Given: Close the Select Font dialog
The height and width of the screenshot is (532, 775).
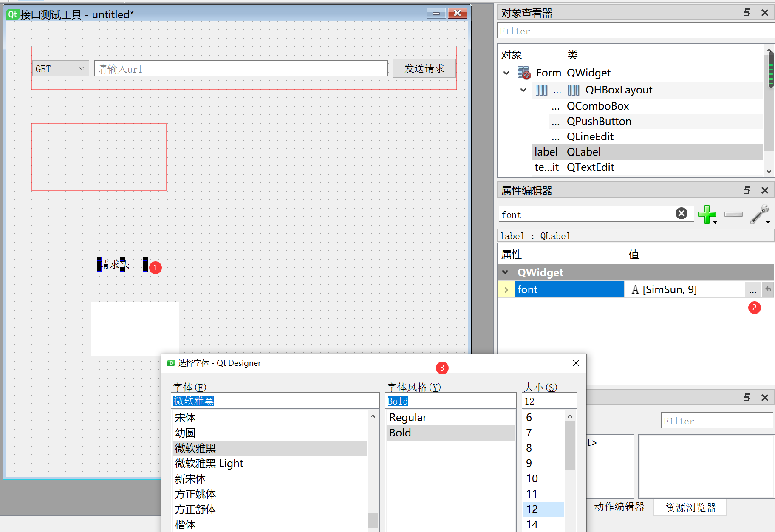Looking at the screenshot, I should (576, 363).
